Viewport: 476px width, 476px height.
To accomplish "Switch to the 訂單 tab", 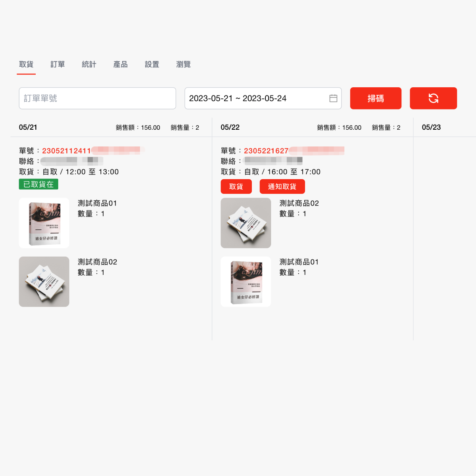I will [x=58, y=64].
